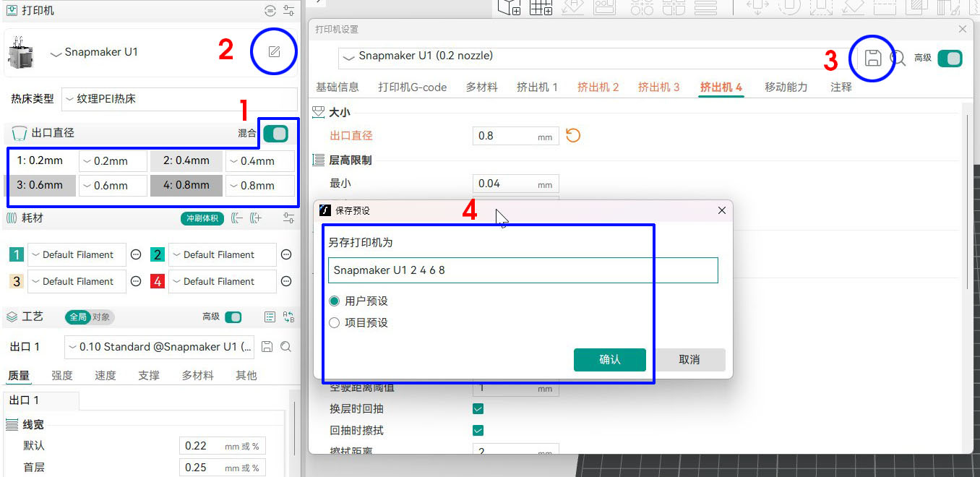Switch to 基础信息 tab
Image resolution: width=980 pixels, height=477 pixels.
pos(338,87)
